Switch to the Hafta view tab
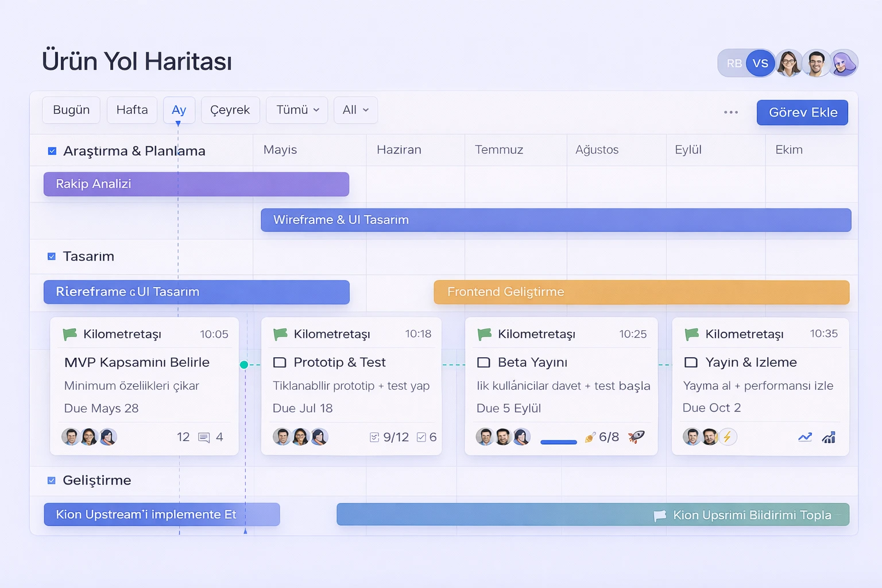The height and width of the screenshot is (588, 882). tap(132, 110)
